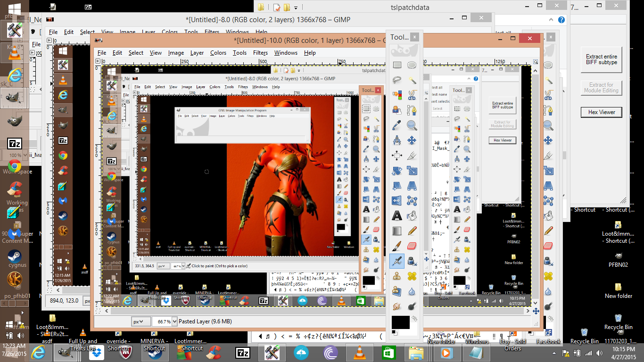Select the Rotate tool in main Toolbox
This screenshot has width=644, height=362.
click(x=397, y=171)
